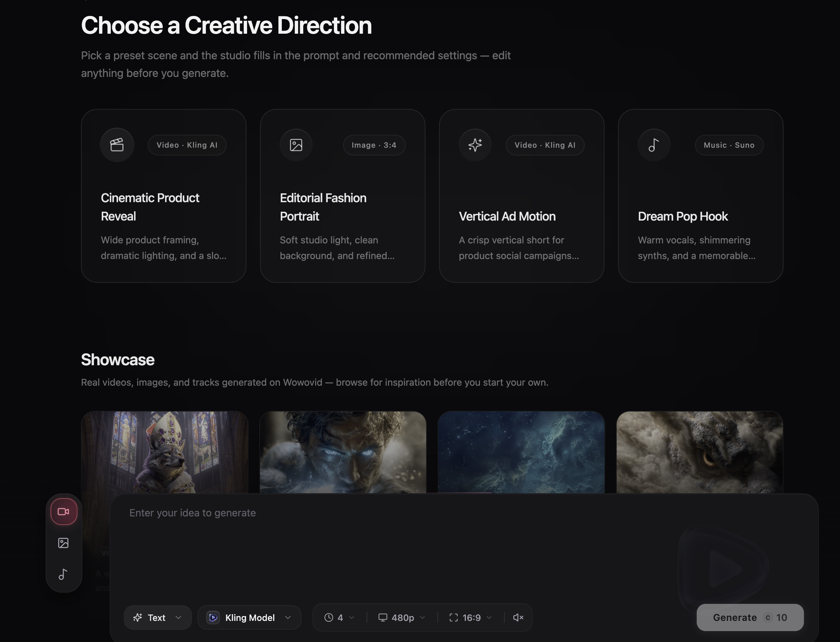The image size is (840, 642).
Task: Click the clapperboard icon on Cinematic Product Reveal
Action: pos(117,145)
